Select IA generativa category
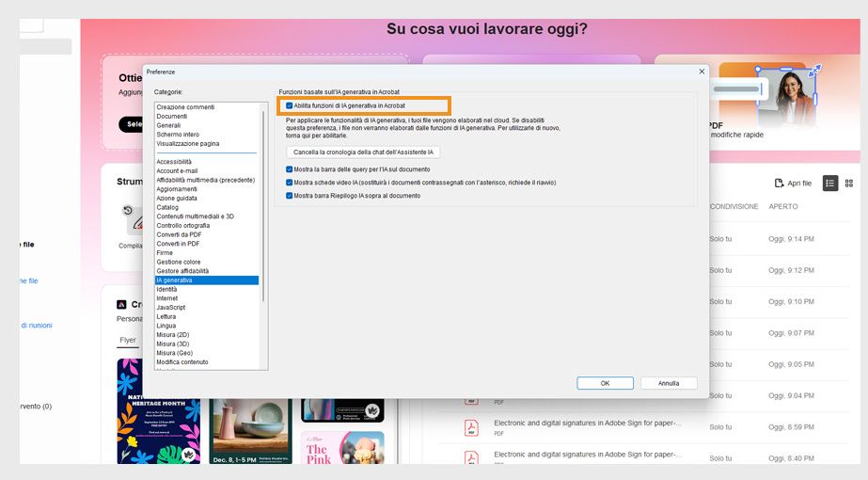Image resolution: width=868 pixels, height=480 pixels. (x=207, y=280)
